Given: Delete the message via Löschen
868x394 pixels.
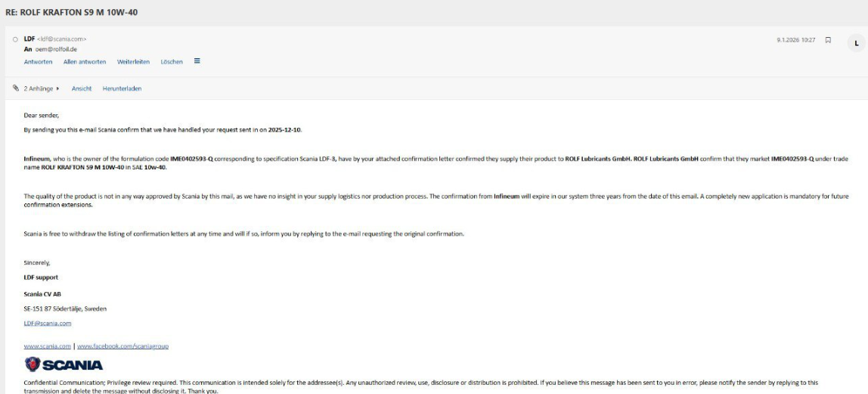Looking at the screenshot, I should 172,62.
